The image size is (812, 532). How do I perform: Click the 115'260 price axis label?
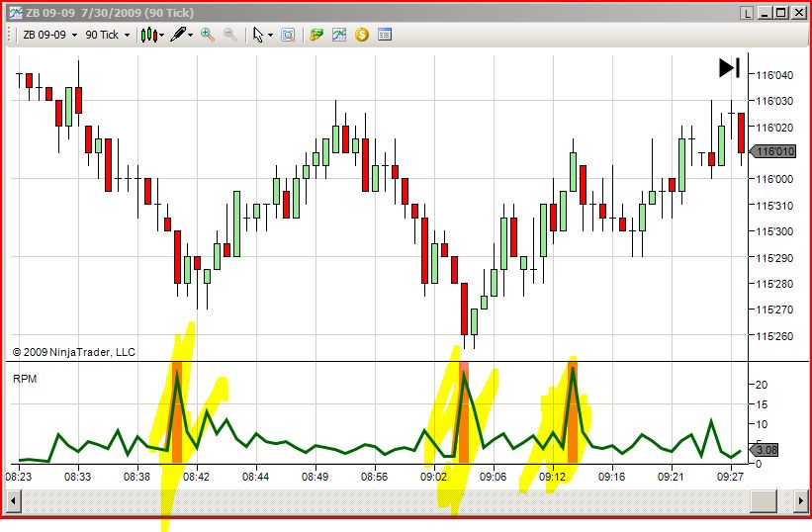[774, 336]
